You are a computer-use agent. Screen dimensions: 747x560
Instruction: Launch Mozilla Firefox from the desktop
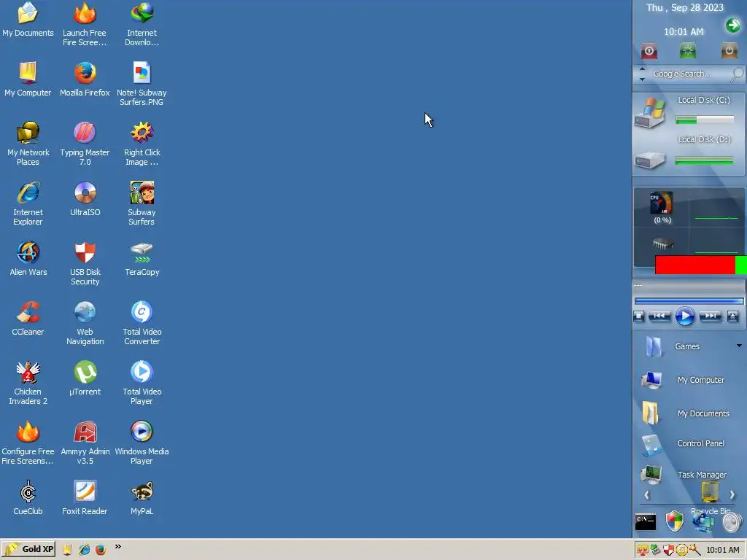tap(85, 79)
